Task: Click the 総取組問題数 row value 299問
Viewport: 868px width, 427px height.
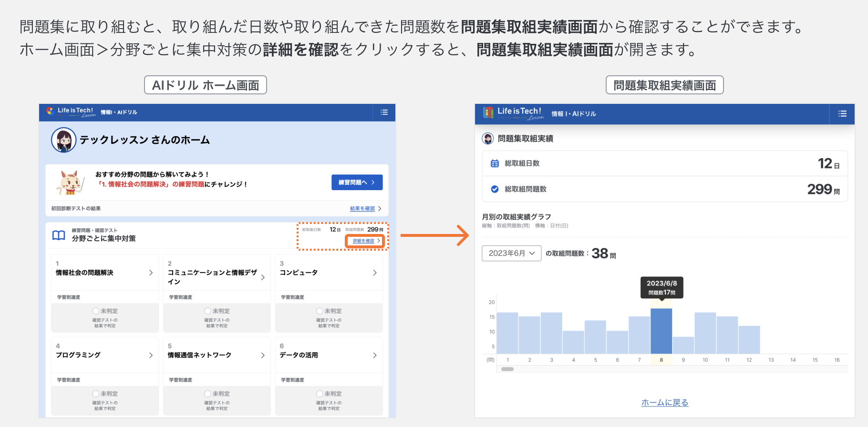Action: [824, 189]
